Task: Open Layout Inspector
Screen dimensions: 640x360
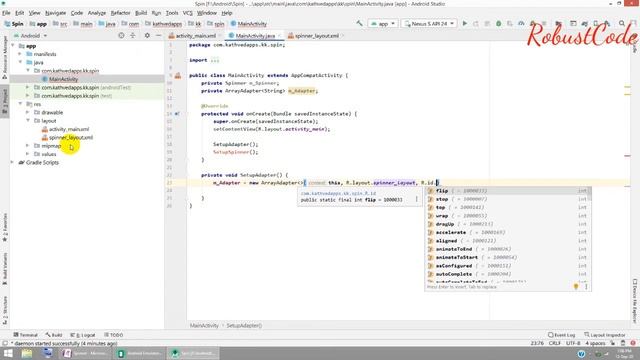Action: pyautogui.click(x=604, y=335)
